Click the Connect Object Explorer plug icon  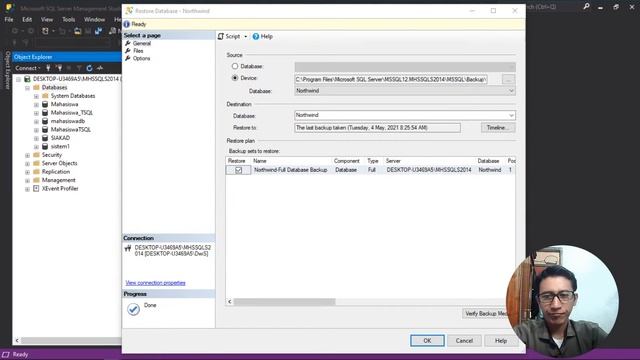[x=48, y=68]
